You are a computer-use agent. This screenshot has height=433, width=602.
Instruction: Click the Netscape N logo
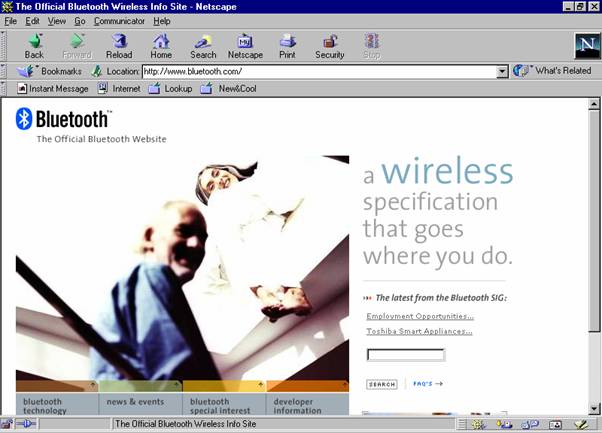coord(587,46)
